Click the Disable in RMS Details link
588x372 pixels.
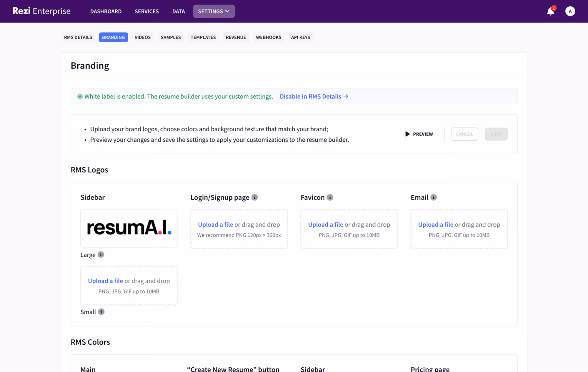(314, 96)
